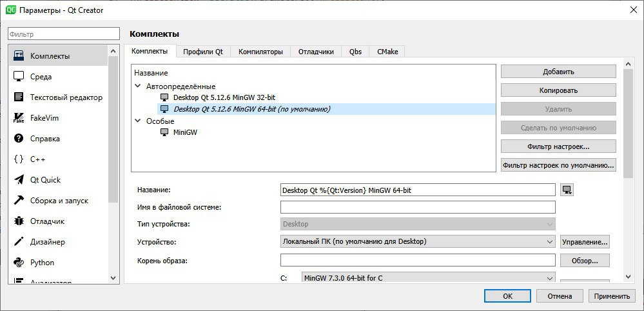Open the Qt Quick paper plane icon
This screenshot has width=644, height=311.
[x=19, y=179]
